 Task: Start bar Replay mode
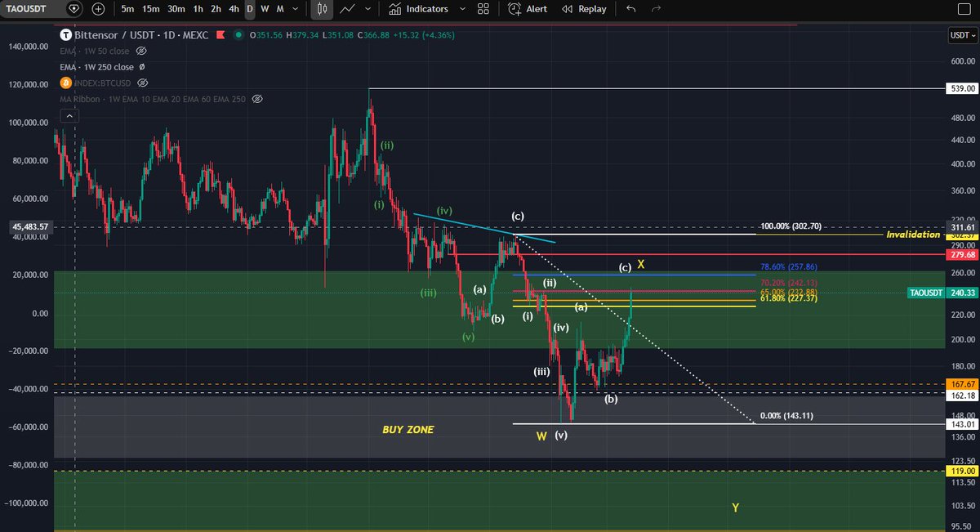(584, 9)
